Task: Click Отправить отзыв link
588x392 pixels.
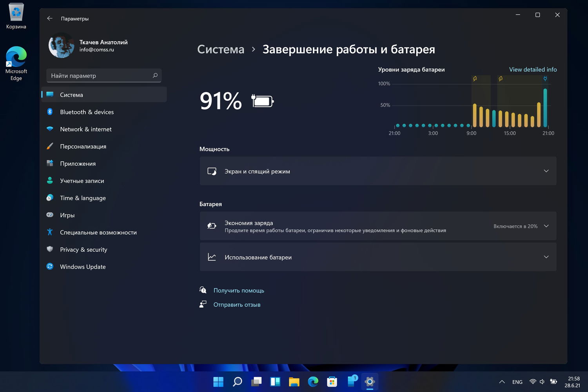Action: pyautogui.click(x=237, y=305)
